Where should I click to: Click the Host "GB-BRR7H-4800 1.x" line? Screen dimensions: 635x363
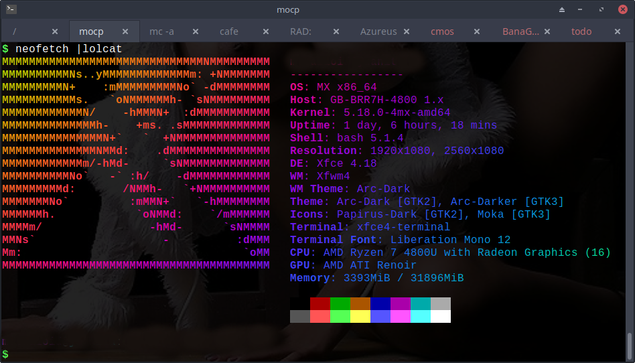367,100
